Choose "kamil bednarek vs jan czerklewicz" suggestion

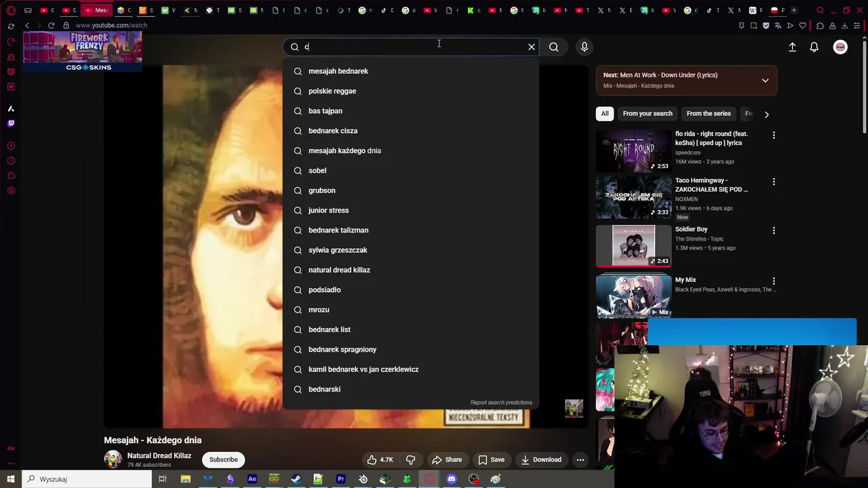(411, 369)
